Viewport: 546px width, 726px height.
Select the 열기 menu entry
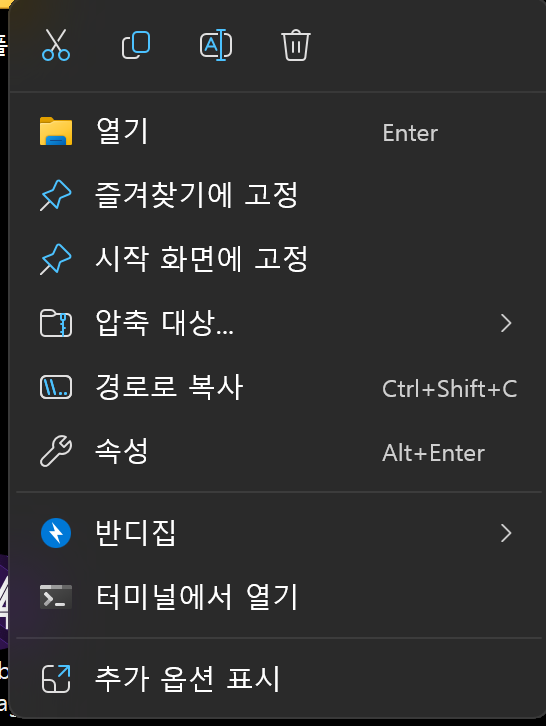tap(278, 131)
